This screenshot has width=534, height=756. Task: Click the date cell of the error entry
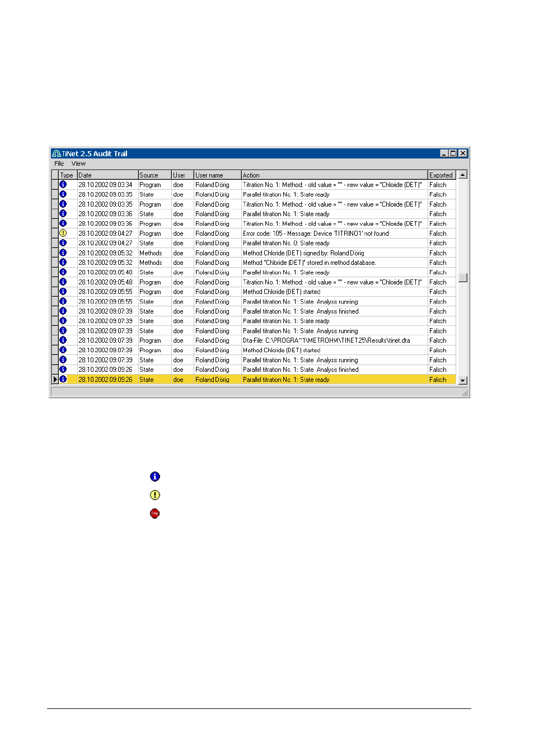tap(107, 233)
